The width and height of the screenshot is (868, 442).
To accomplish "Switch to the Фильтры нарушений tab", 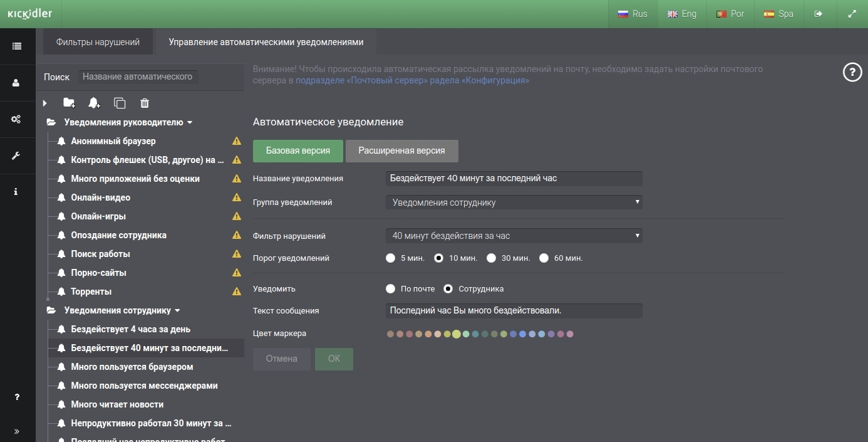I will tap(98, 42).
